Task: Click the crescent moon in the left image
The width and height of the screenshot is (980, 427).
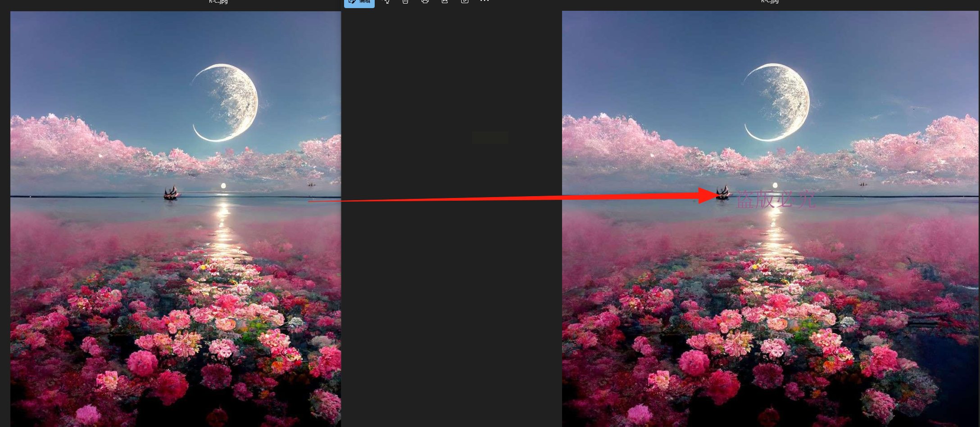Action: 225,103
